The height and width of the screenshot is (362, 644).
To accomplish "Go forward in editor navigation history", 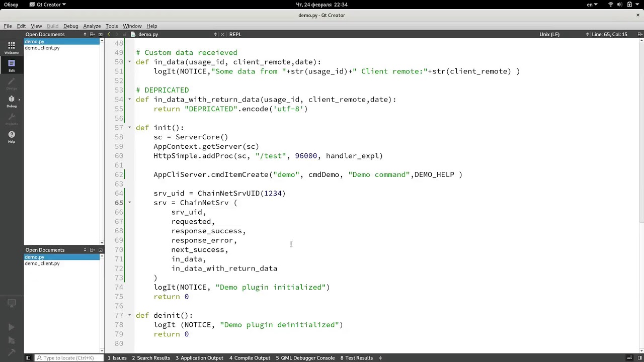I will click(117, 34).
